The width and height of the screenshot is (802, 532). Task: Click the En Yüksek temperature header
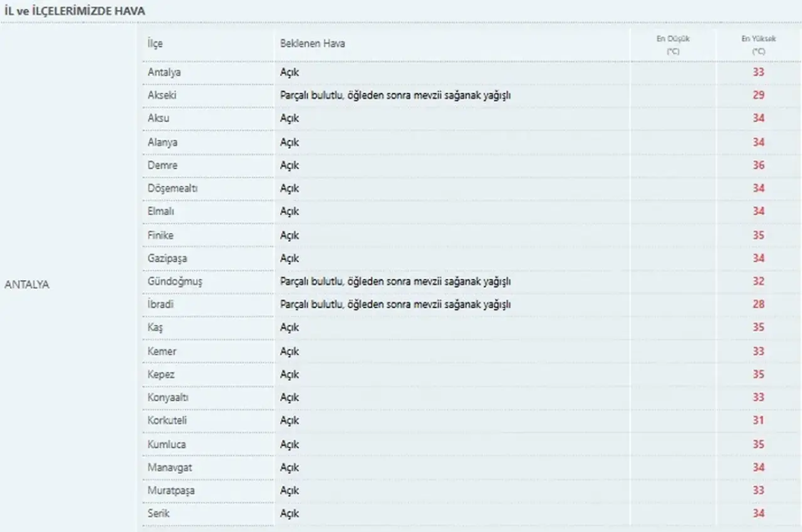pos(759,44)
